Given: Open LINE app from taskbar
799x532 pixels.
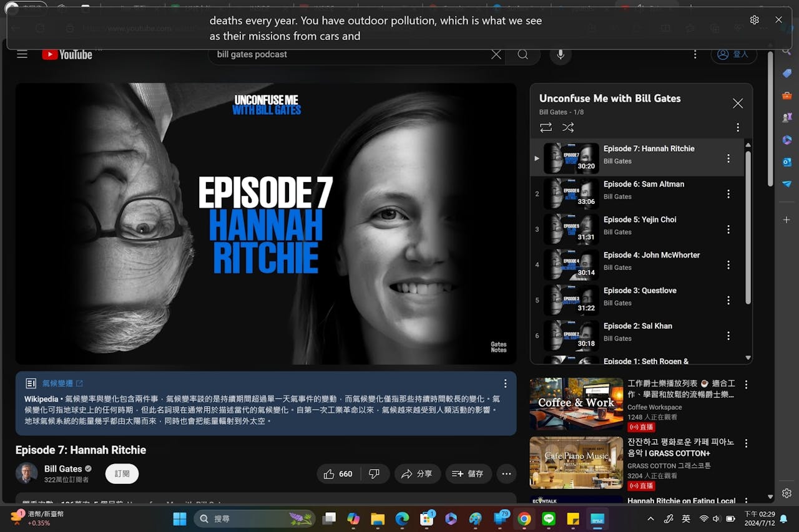Looking at the screenshot, I should point(549,518).
